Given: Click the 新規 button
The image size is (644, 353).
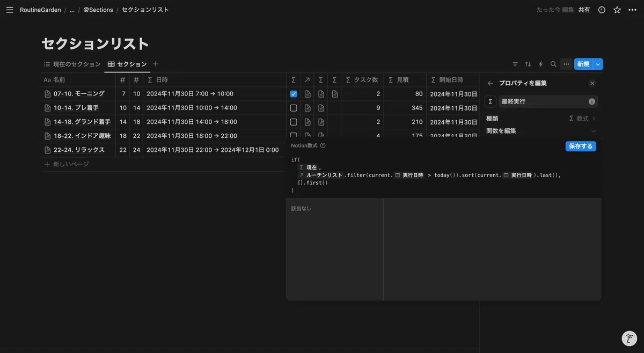Looking at the screenshot, I should [583, 64].
